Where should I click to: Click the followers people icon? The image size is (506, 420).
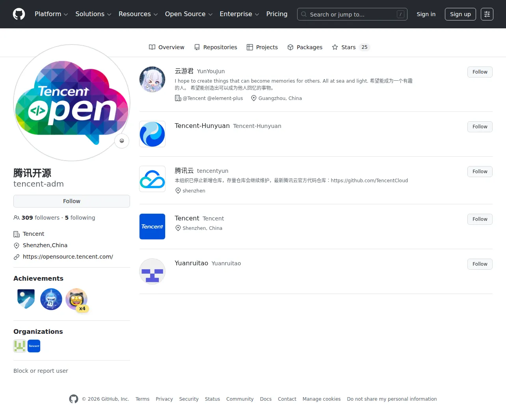pyautogui.click(x=17, y=218)
